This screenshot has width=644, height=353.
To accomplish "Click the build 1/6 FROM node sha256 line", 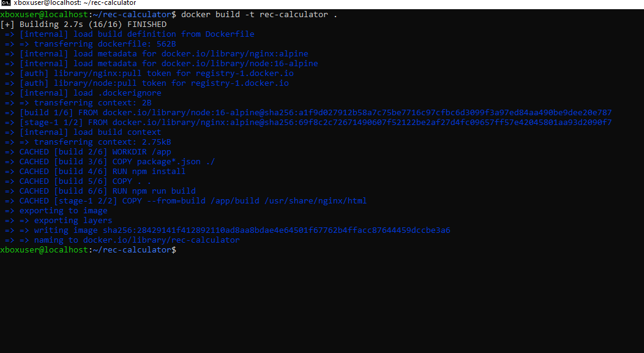I will coord(315,113).
